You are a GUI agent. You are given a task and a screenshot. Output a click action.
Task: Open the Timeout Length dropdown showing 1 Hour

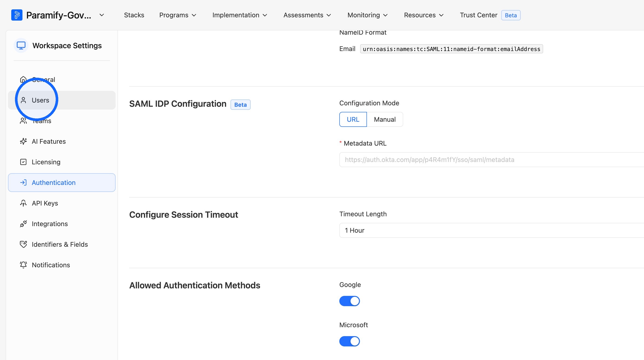coord(491,230)
